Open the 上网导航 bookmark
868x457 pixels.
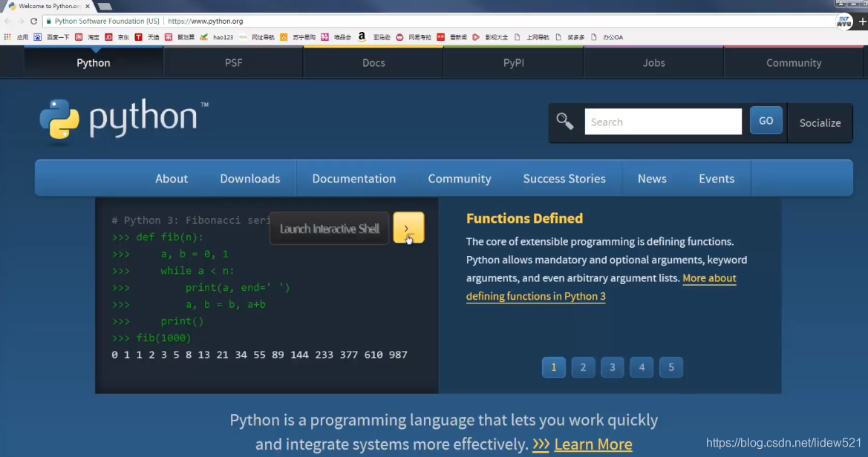click(532, 37)
